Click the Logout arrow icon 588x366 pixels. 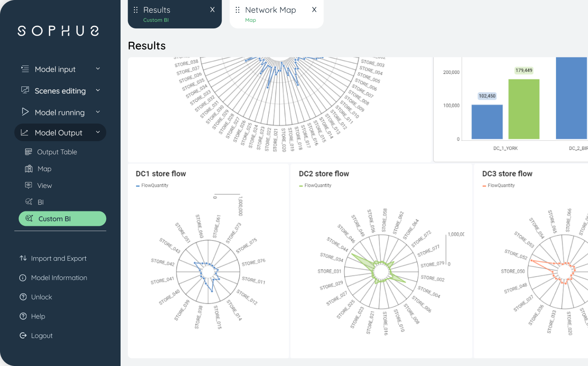coord(23,335)
